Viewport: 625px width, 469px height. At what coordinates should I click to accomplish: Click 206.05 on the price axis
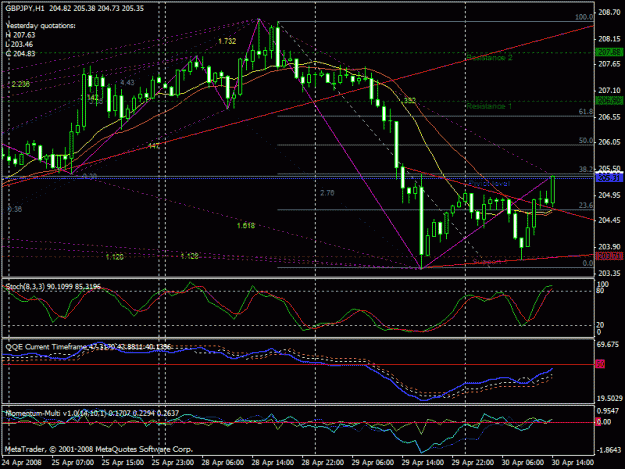(609, 142)
